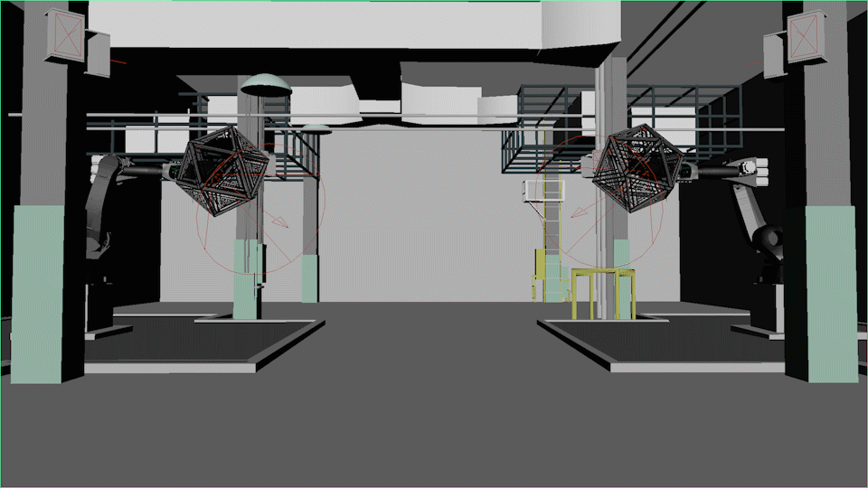Click the right red arrow gizmo tip

(578, 212)
